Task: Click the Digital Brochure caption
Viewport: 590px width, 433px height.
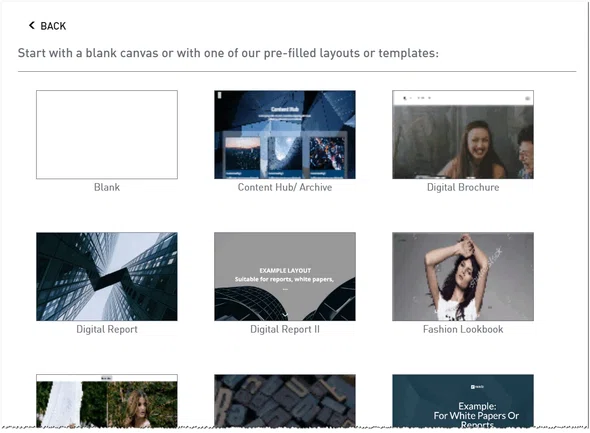Action: coord(463,187)
